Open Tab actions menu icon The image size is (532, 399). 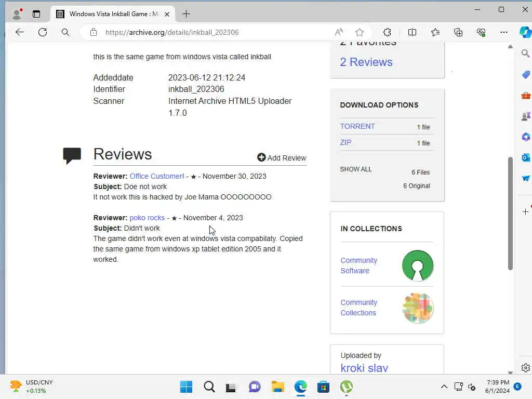[36, 14]
